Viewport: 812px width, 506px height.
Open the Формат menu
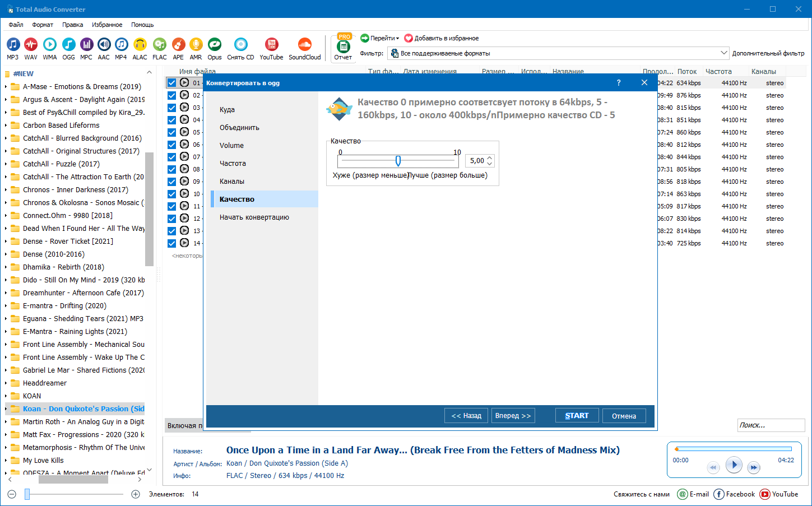tap(43, 25)
